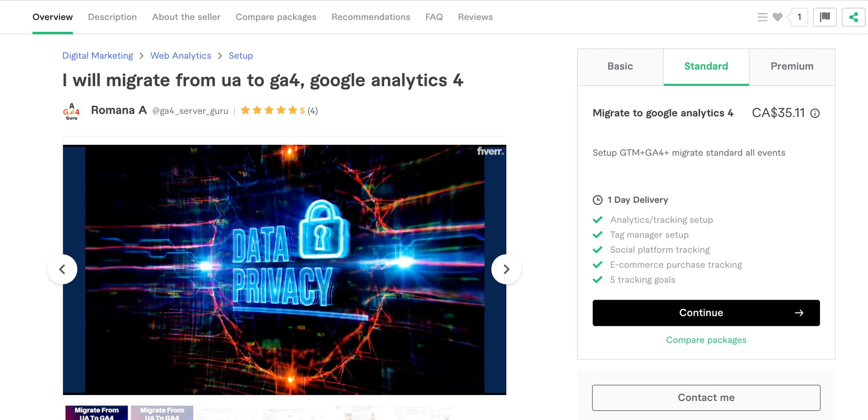Screen dimensions: 868x420
Task: Click the Setup breadcrumb link
Action: [x=241, y=56]
